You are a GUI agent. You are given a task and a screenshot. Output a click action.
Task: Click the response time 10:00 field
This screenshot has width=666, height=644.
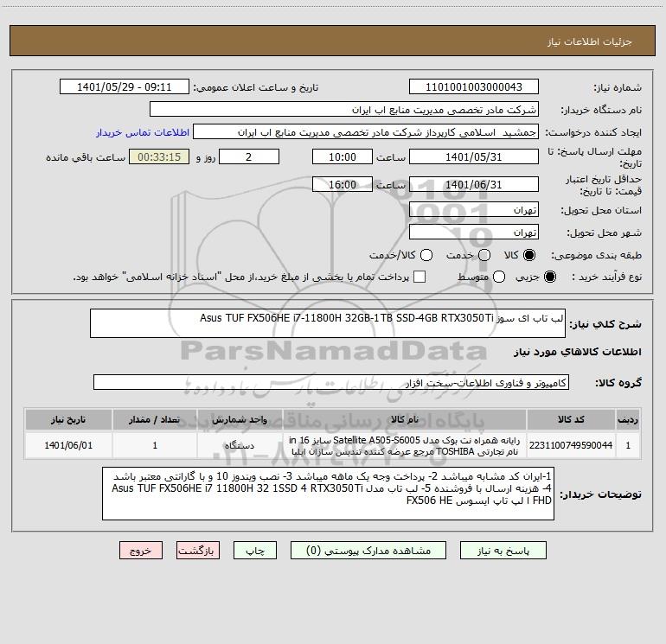(343, 156)
